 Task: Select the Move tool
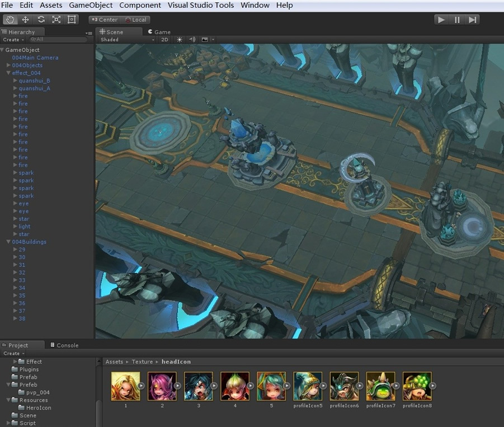tap(25, 20)
